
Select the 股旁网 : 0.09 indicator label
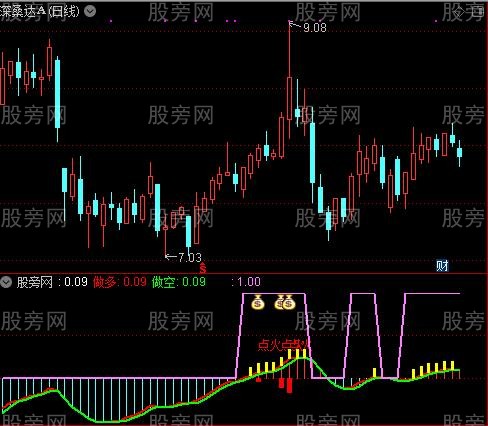click(52, 282)
